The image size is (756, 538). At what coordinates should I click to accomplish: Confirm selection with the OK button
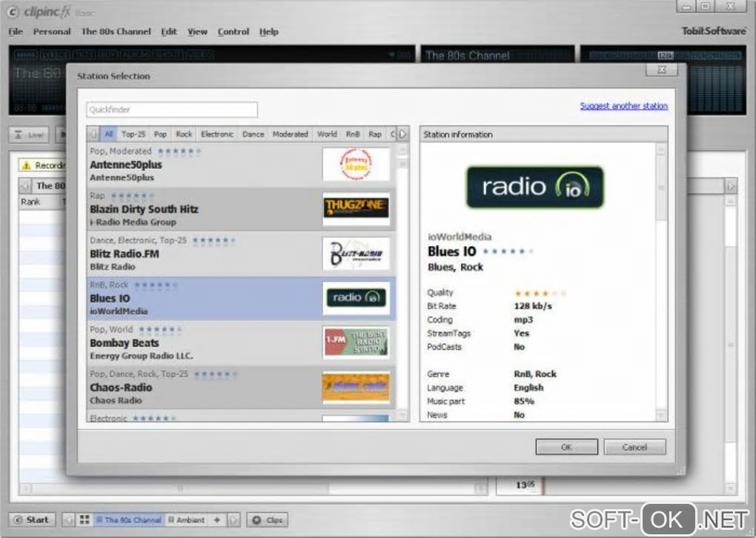pyautogui.click(x=566, y=447)
